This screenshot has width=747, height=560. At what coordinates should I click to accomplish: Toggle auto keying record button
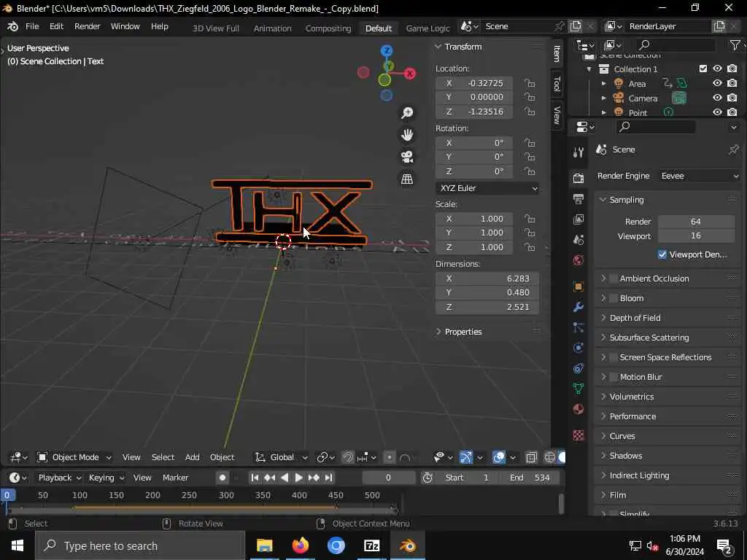tap(222, 478)
